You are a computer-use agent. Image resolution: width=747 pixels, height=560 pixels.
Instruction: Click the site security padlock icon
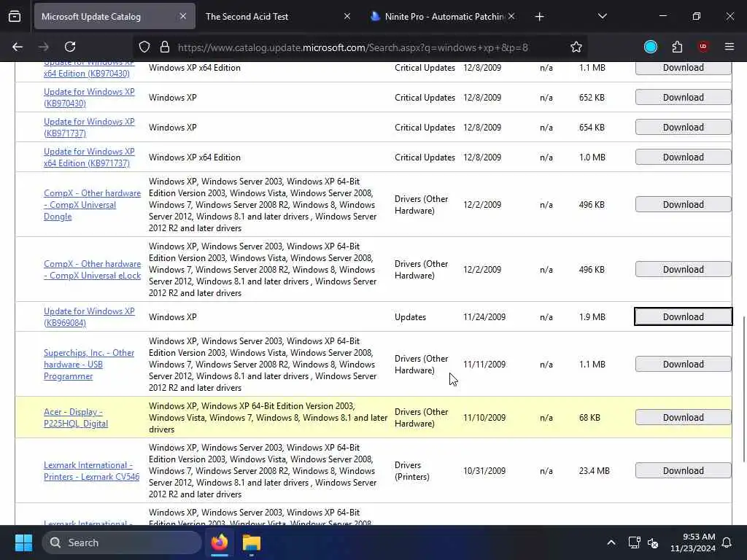pyautogui.click(x=165, y=47)
